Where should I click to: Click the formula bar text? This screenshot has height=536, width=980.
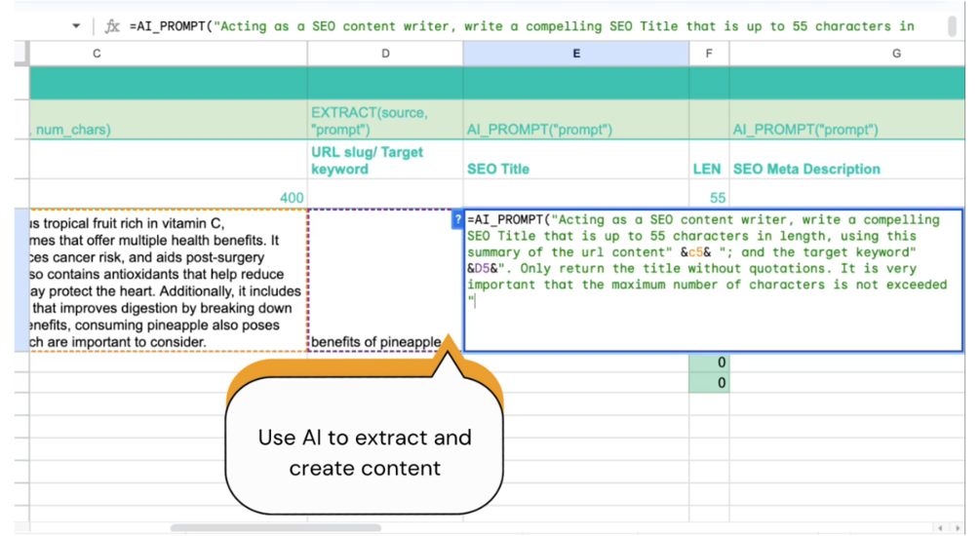pos(522,26)
